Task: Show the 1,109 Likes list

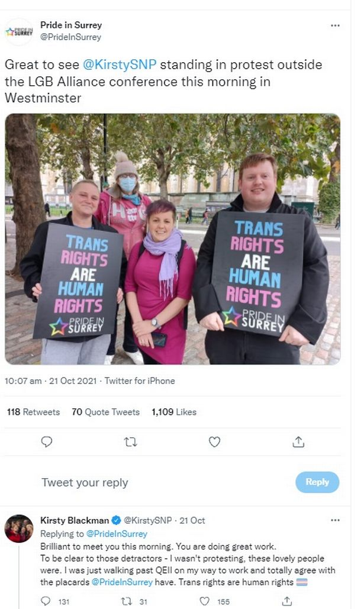Action: pyautogui.click(x=174, y=412)
